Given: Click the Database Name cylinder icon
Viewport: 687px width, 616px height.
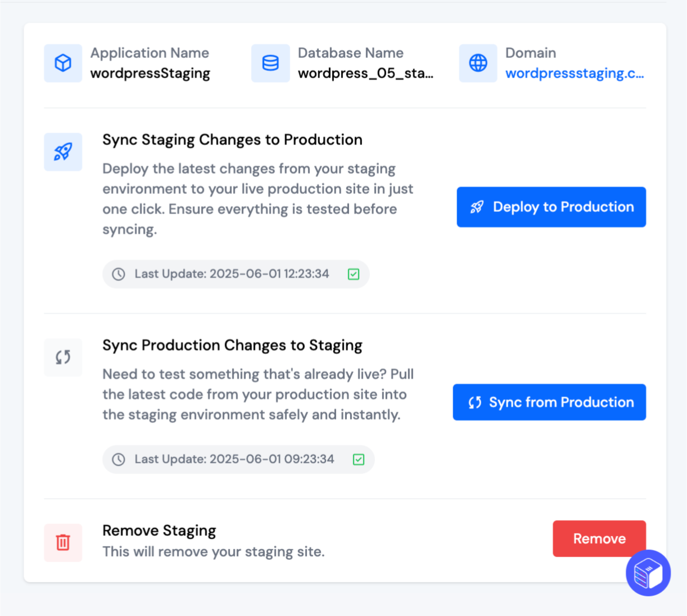Looking at the screenshot, I should pos(270,63).
